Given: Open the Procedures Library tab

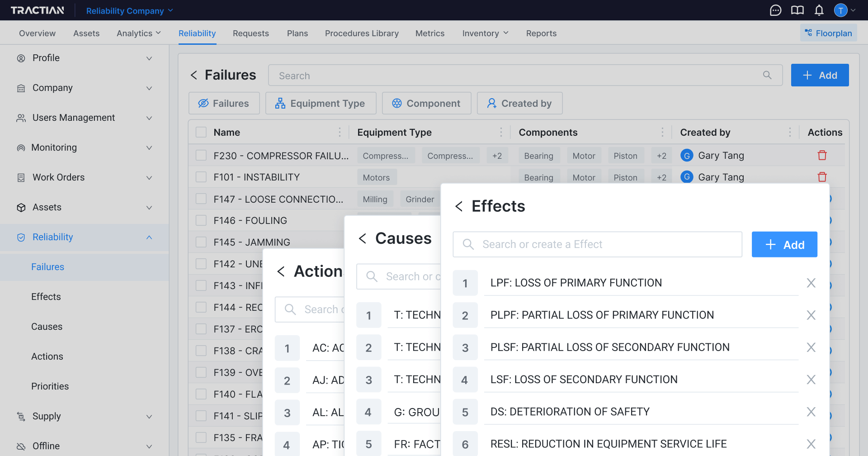Looking at the screenshot, I should 362,33.
